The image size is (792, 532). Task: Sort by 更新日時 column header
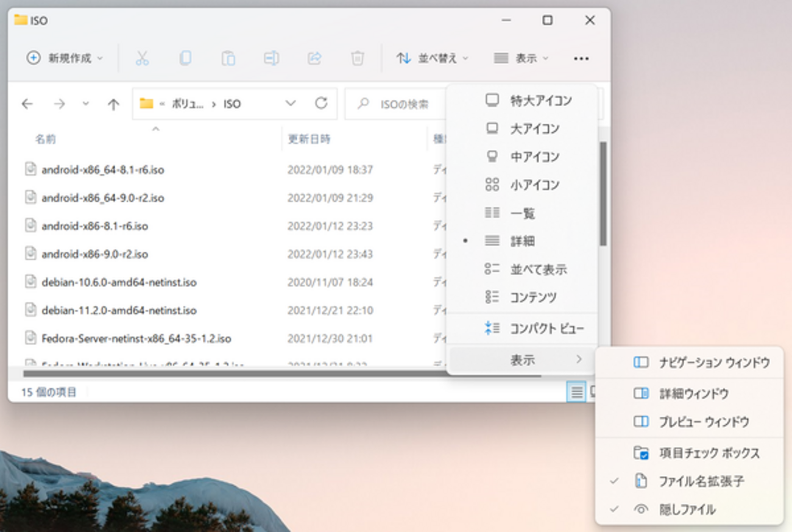(x=309, y=139)
